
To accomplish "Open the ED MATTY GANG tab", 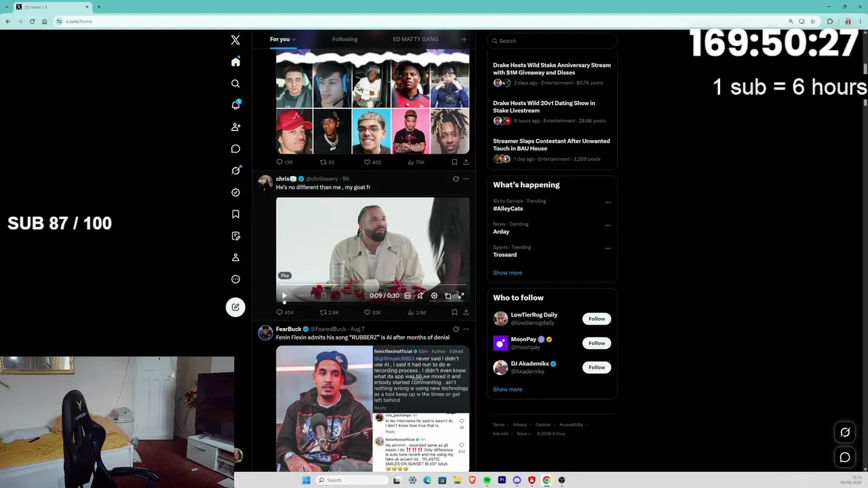I will coord(415,39).
